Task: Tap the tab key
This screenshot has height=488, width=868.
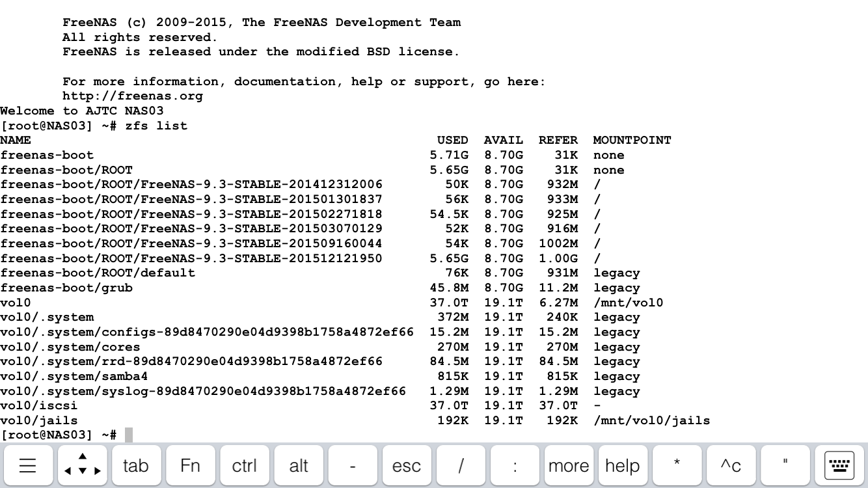Action: [135, 466]
